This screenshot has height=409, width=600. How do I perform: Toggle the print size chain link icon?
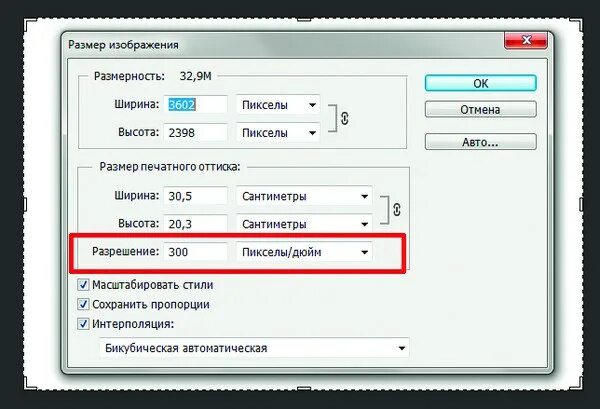[397, 209]
